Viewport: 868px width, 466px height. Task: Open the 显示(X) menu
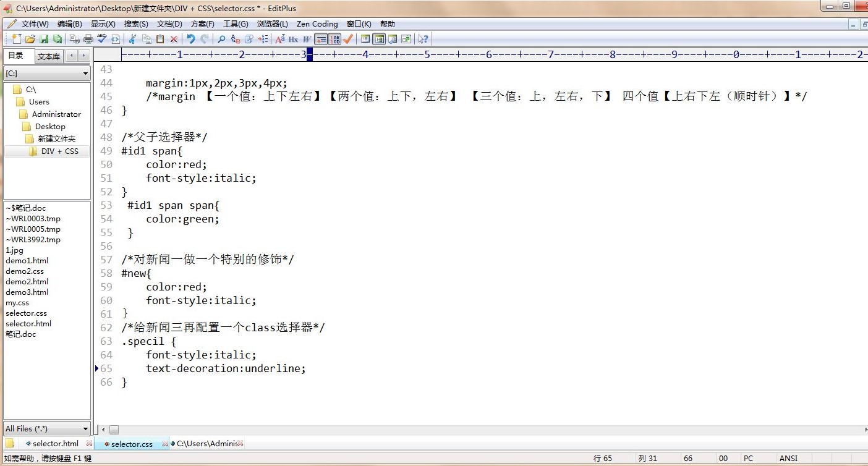point(103,24)
